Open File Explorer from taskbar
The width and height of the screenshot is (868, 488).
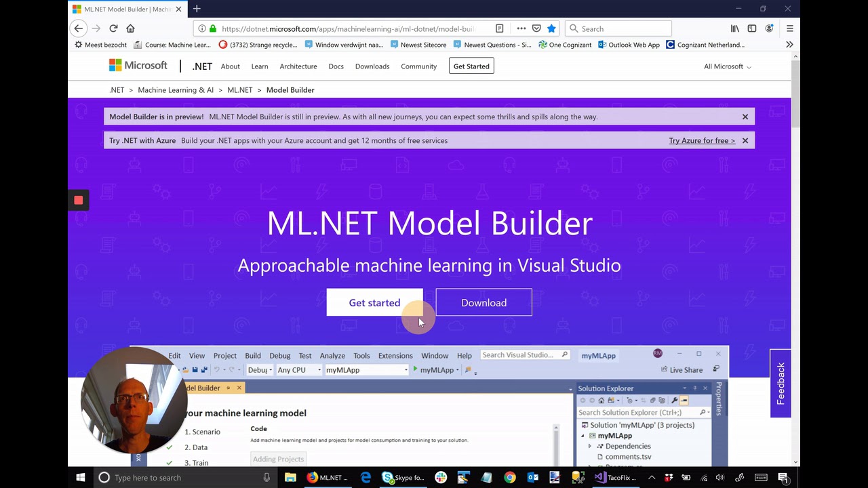coord(290,477)
